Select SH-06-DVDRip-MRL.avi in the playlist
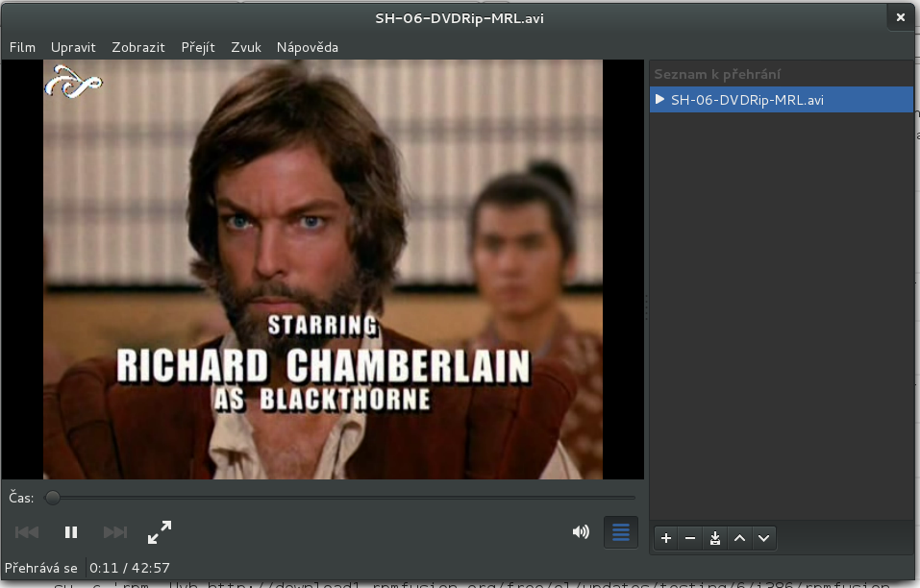 (782, 100)
